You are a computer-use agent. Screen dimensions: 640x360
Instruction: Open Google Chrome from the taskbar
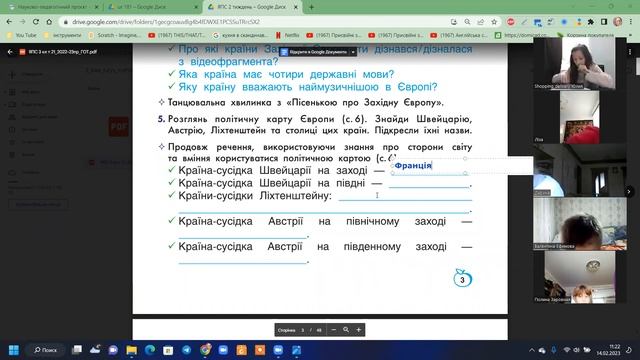click(x=205, y=350)
